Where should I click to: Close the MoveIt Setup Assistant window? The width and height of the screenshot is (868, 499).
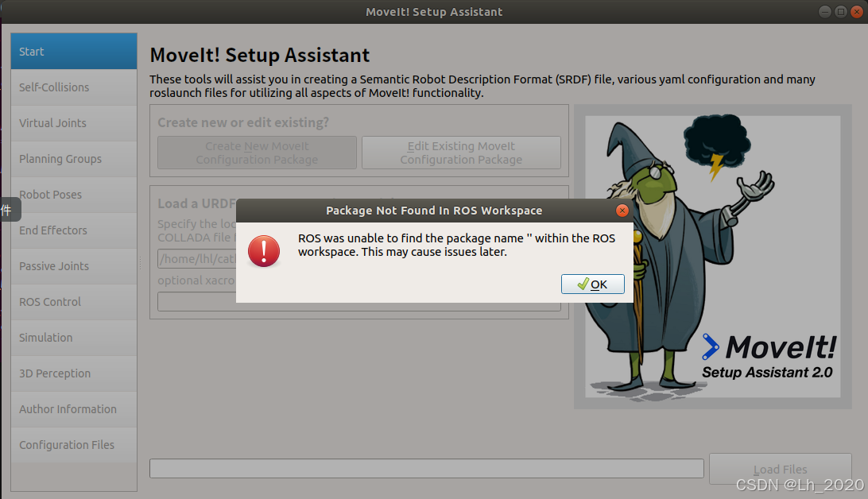(x=857, y=12)
